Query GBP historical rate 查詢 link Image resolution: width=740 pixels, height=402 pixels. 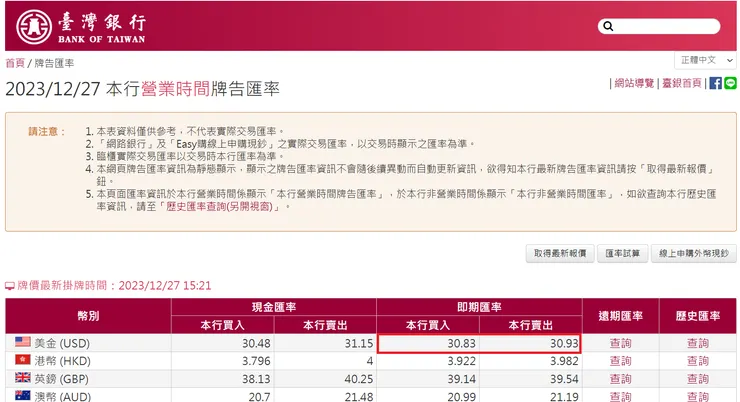tap(698, 379)
